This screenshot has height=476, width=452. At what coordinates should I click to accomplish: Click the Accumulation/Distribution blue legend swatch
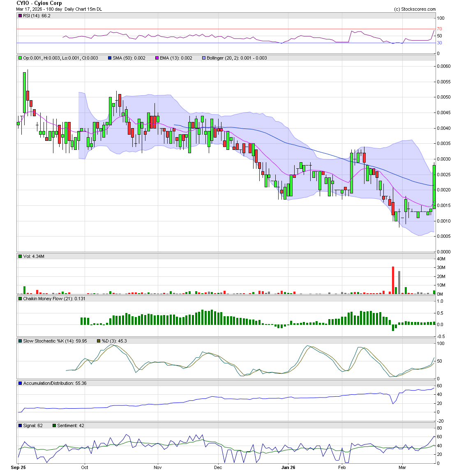(x=20, y=384)
